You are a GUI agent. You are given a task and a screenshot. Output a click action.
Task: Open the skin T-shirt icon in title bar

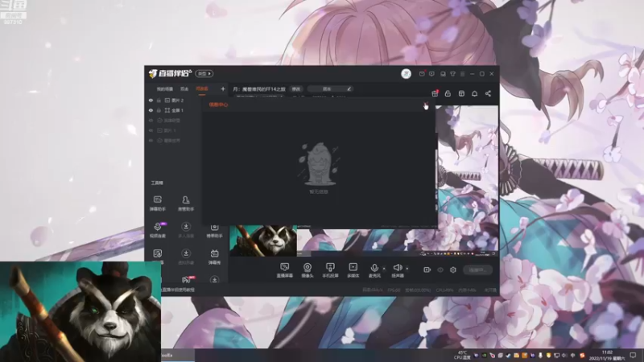(x=452, y=74)
